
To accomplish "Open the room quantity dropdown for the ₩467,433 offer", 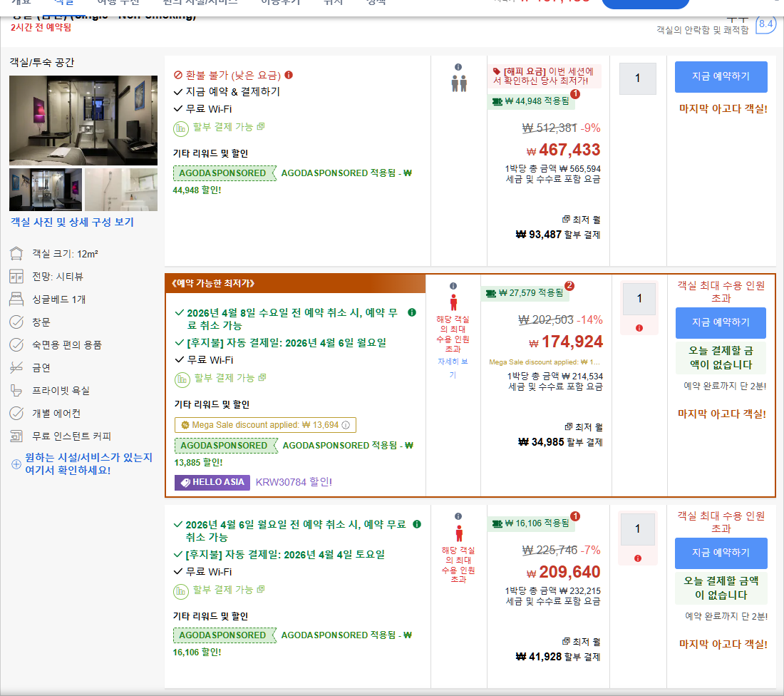I will [637, 78].
